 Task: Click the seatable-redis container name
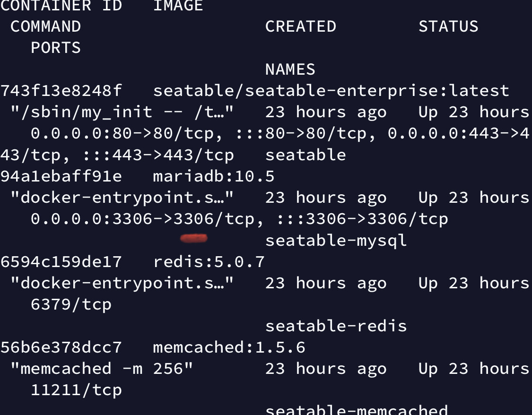pyautogui.click(x=336, y=326)
